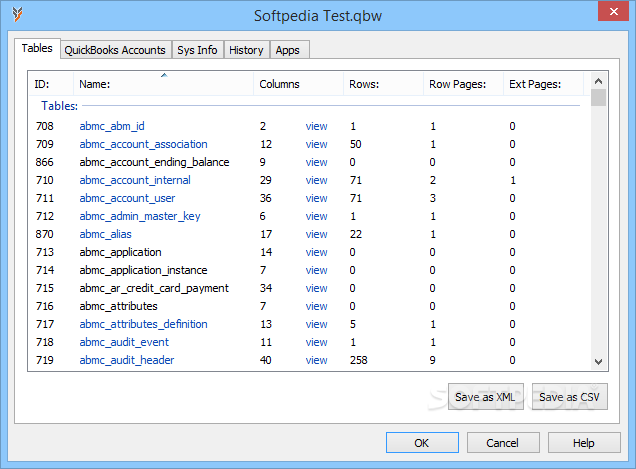Sort by the Rows column header
The width and height of the screenshot is (636, 469).
tap(383, 84)
